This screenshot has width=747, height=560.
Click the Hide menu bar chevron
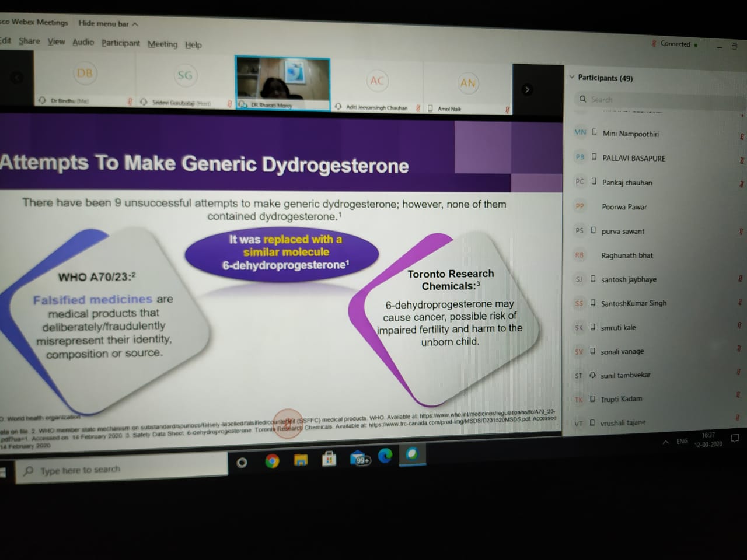135,24
